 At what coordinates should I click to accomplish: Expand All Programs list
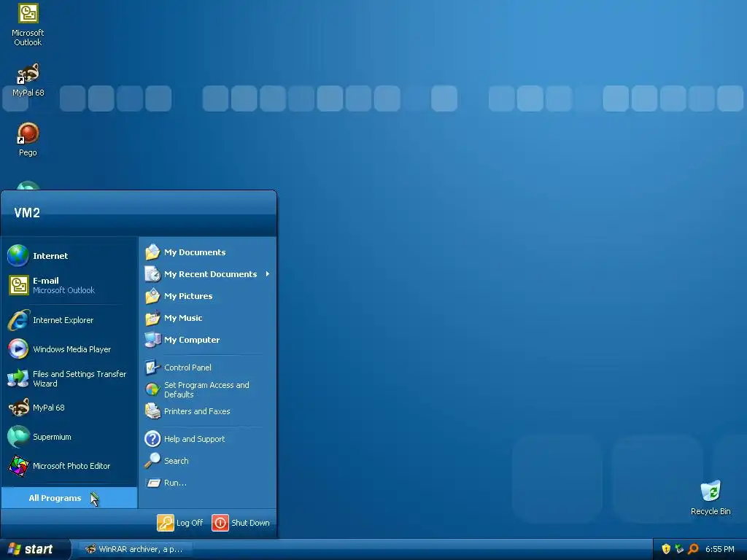coord(69,497)
